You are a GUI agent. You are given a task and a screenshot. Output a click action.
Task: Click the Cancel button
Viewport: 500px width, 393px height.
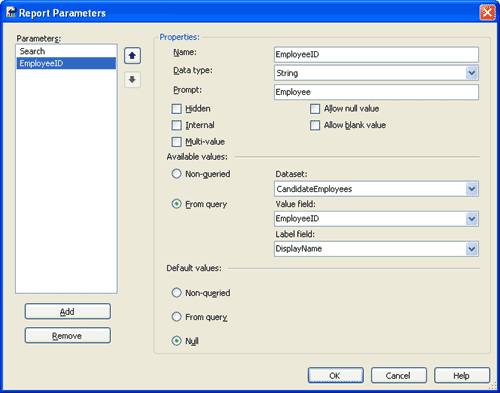[399, 375]
